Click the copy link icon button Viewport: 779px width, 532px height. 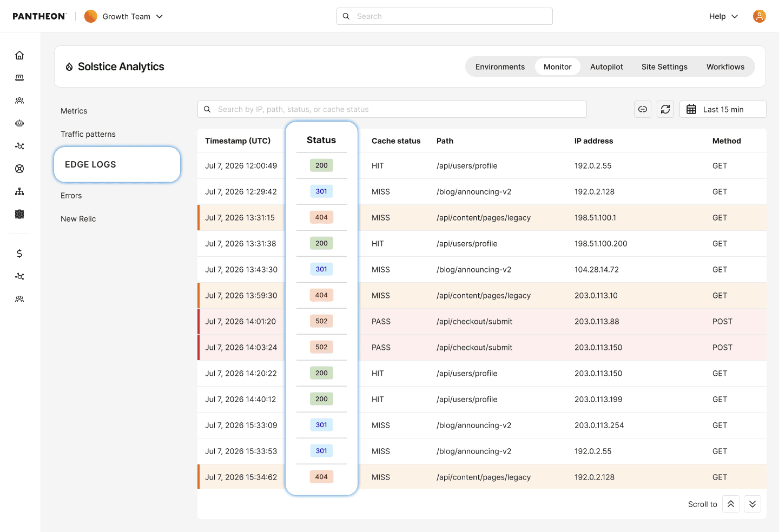pyautogui.click(x=643, y=109)
